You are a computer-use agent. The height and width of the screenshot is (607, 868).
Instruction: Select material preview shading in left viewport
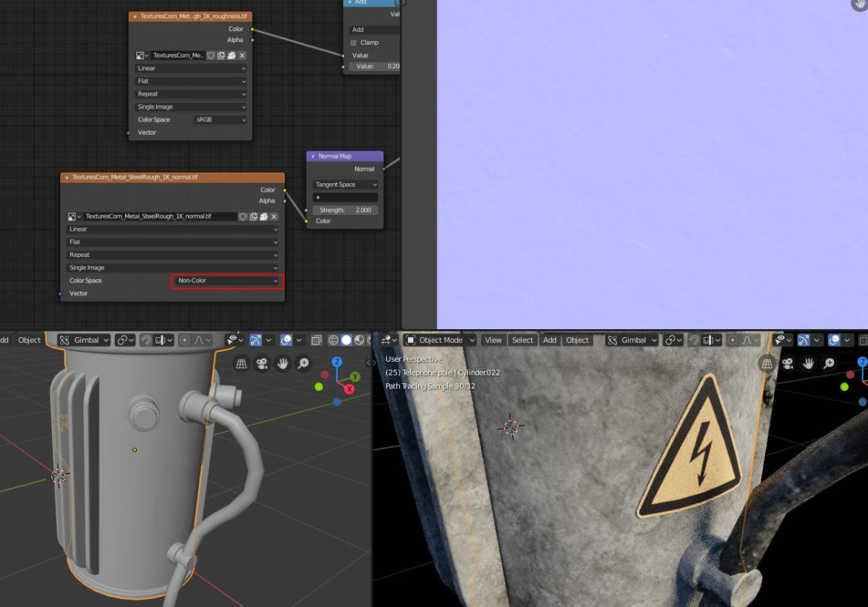[359, 340]
